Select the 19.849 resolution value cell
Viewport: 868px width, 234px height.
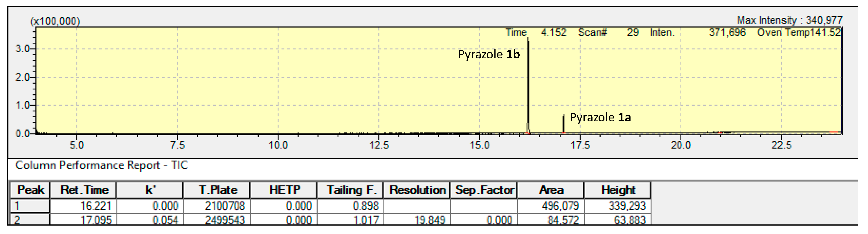tap(417, 220)
